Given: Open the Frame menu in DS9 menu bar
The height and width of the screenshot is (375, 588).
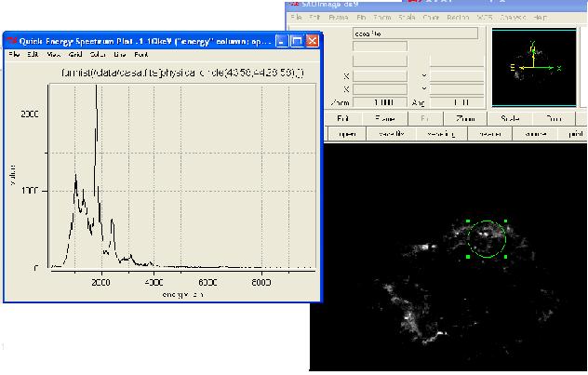Looking at the screenshot, I should pyautogui.click(x=339, y=18).
